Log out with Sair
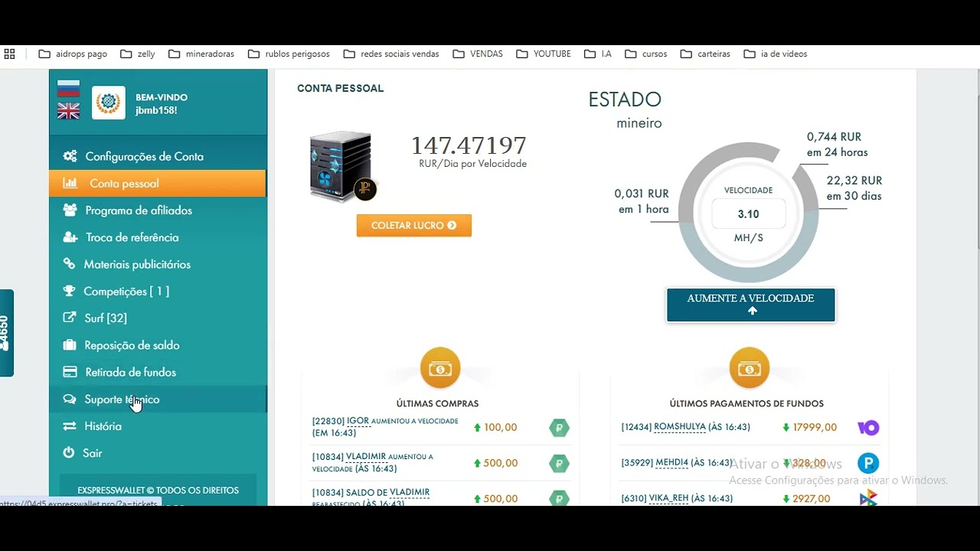The height and width of the screenshot is (551, 980). (158, 453)
